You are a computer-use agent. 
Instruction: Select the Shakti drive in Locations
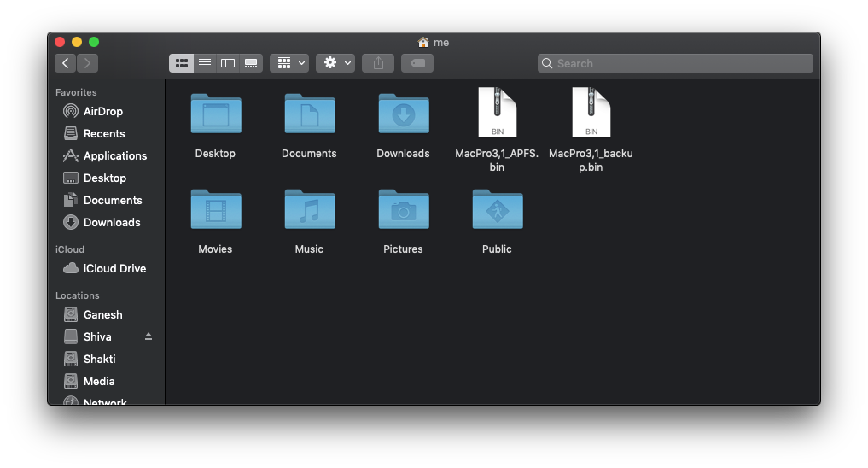coord(107,359)
